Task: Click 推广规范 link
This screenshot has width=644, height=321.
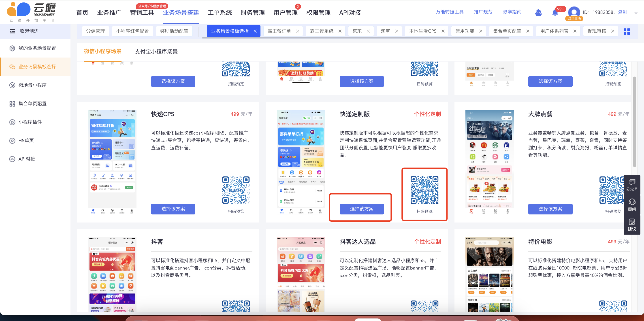Action: (x=483, y=12)
